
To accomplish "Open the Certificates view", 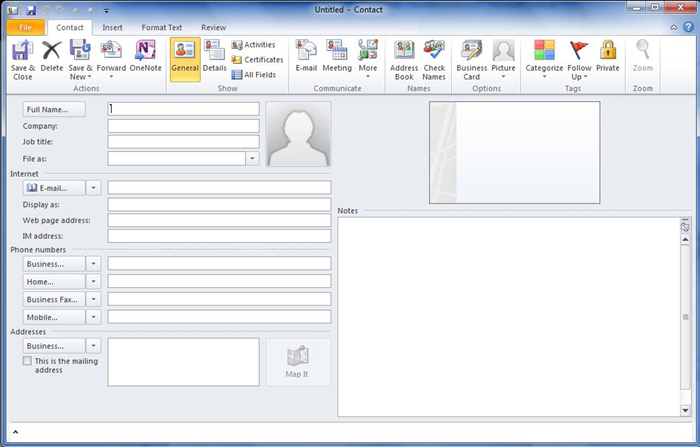I will coord(257,59).
